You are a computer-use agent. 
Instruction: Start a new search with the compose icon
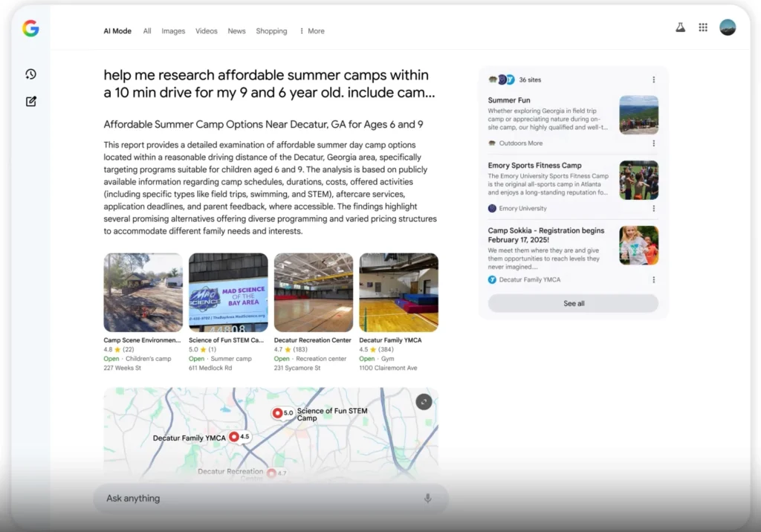tap(31, 102)
